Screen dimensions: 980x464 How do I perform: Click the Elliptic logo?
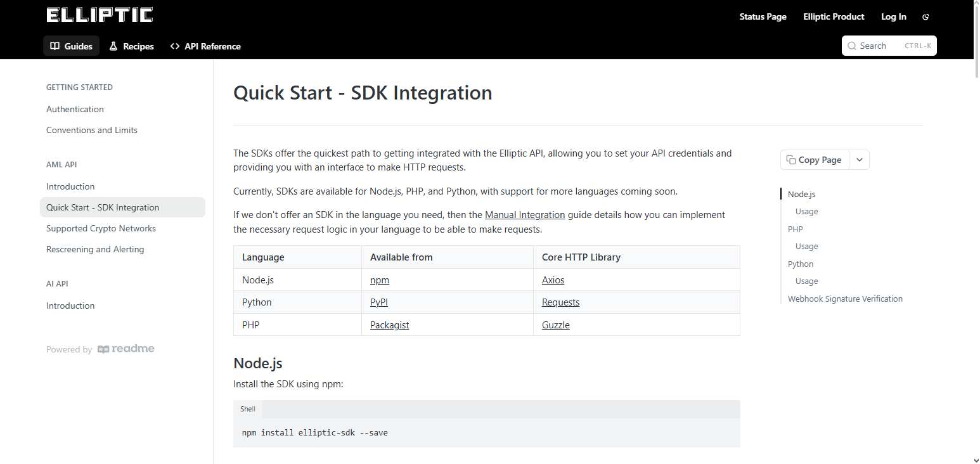[x=100, y=15]
